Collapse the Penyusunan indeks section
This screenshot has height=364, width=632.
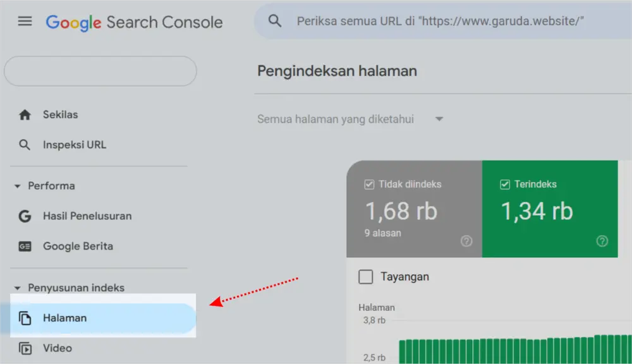click(70, 288)
